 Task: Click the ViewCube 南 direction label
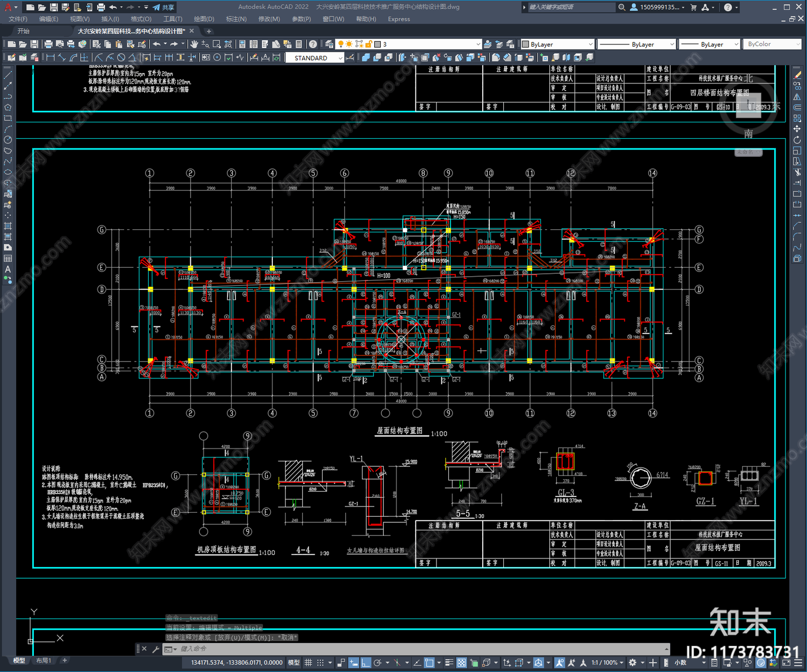(748, 134)
